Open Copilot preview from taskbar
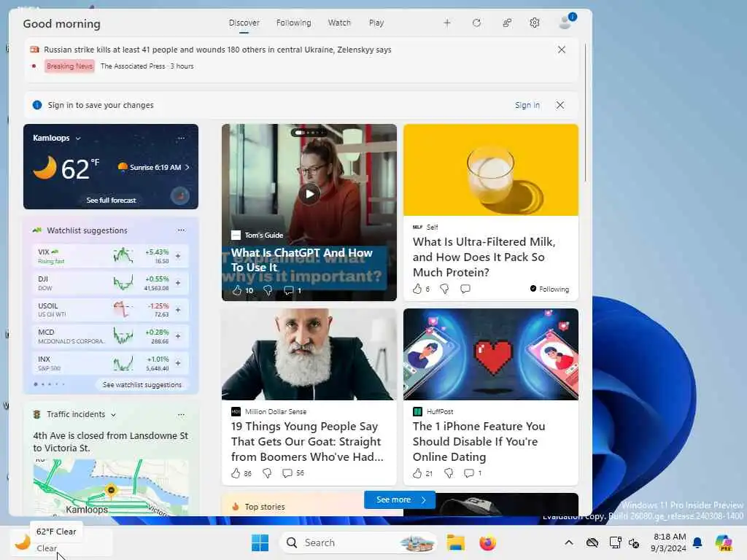The image size is (747, 560). [x=724, y=542]
